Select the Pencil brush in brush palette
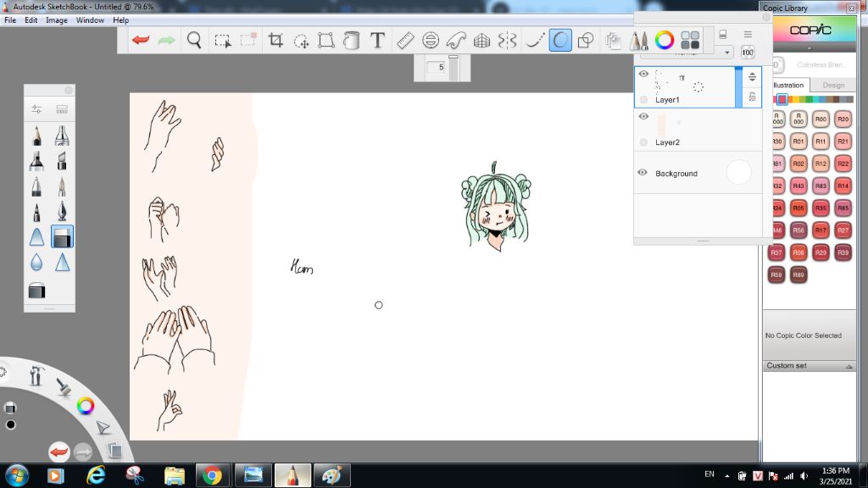The width and height of the screenshot is (868, 488). 36,136
